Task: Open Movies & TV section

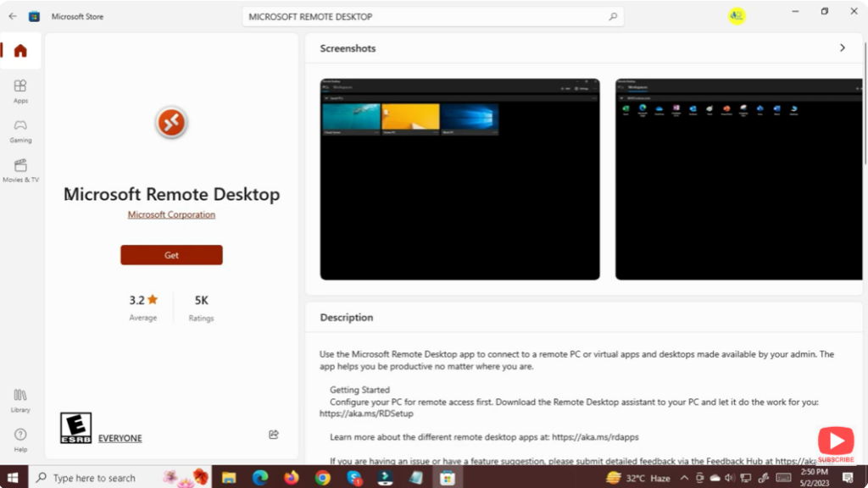Action: tap(20, 169)
